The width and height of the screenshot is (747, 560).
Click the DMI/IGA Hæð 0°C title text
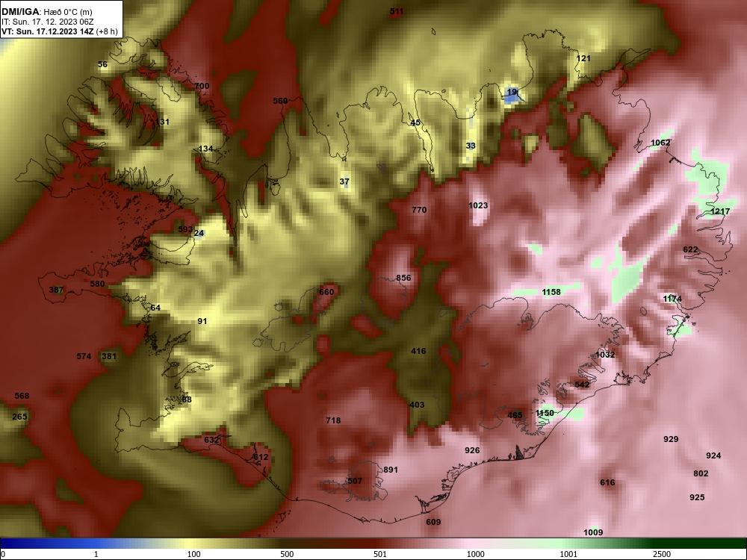pos(46,13)
